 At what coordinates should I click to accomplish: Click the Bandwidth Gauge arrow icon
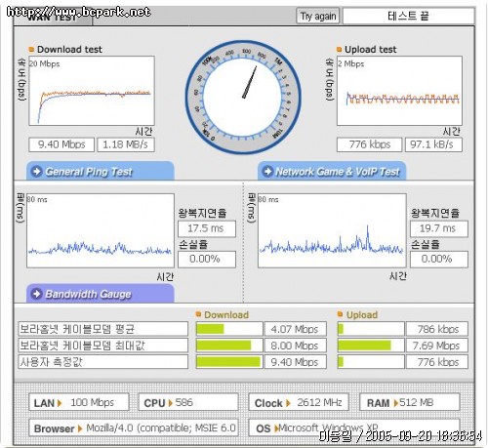37,294
